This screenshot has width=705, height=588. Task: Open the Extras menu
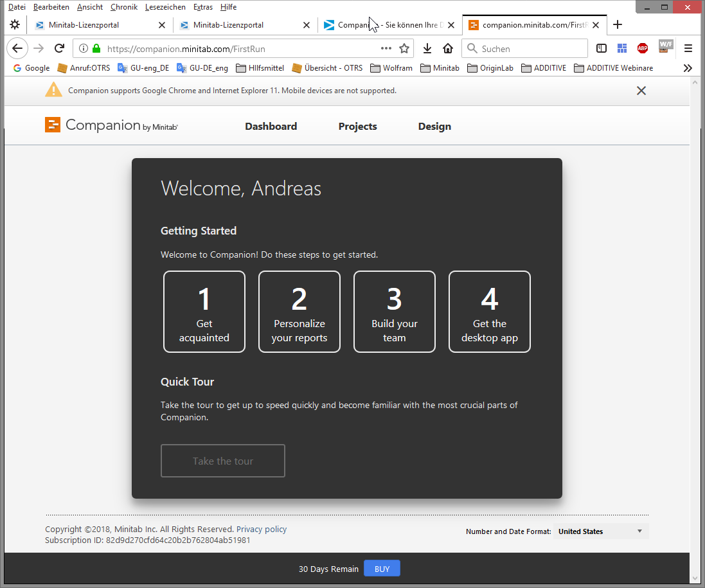pos(203,7)
